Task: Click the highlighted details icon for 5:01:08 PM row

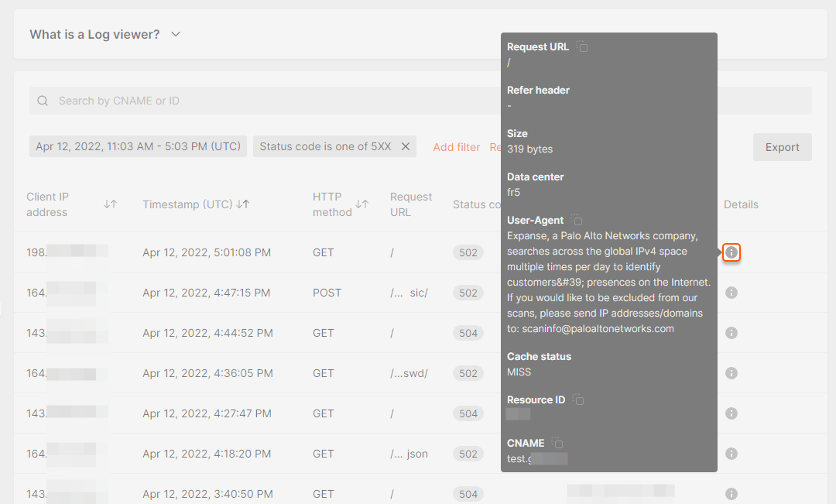Action: (731, 252)
